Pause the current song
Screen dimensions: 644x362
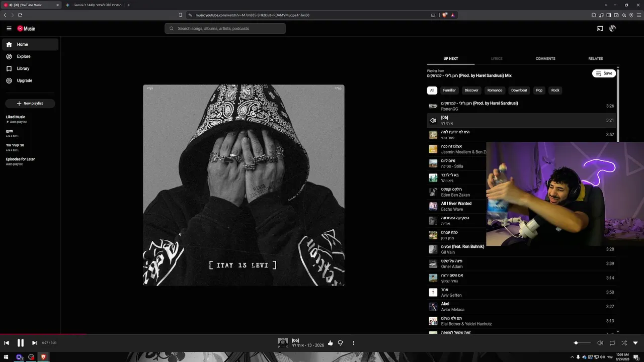point(21,343)
